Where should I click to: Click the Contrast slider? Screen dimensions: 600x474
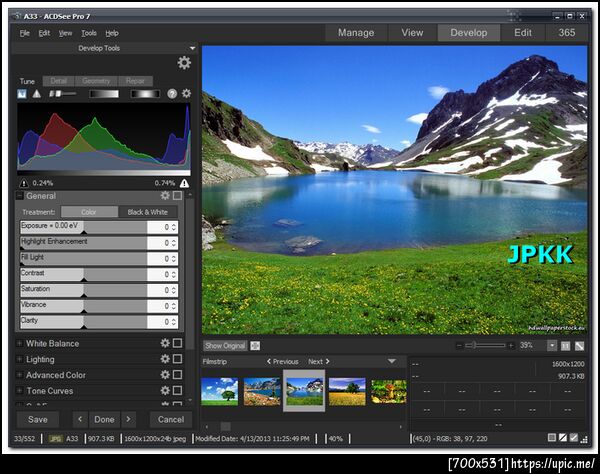pyautogui.click(x=83, y=274)
